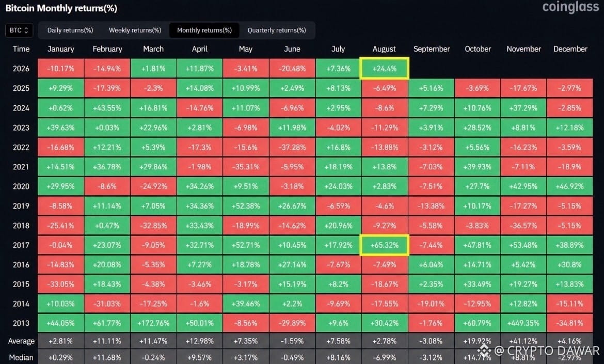Click the -19.01% cell for September 2014
Screen dimensions: 604x364
point(431,304)
